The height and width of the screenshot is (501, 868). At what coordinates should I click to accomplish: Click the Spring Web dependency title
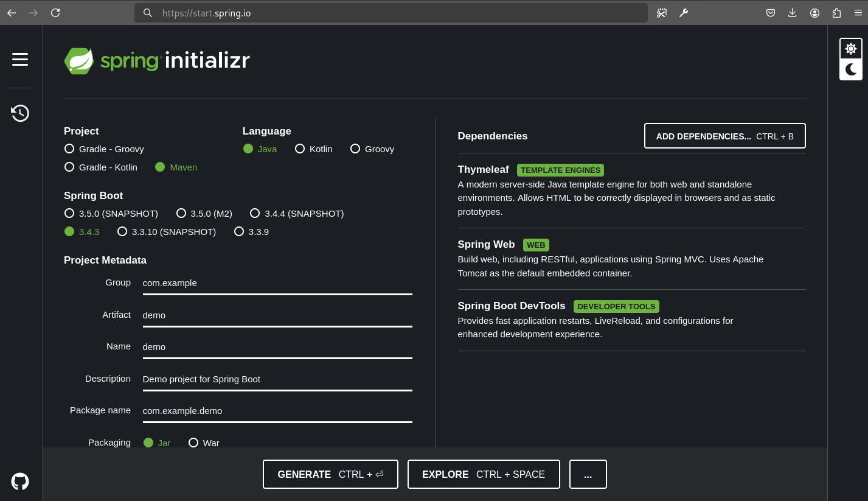pos(486,245)
